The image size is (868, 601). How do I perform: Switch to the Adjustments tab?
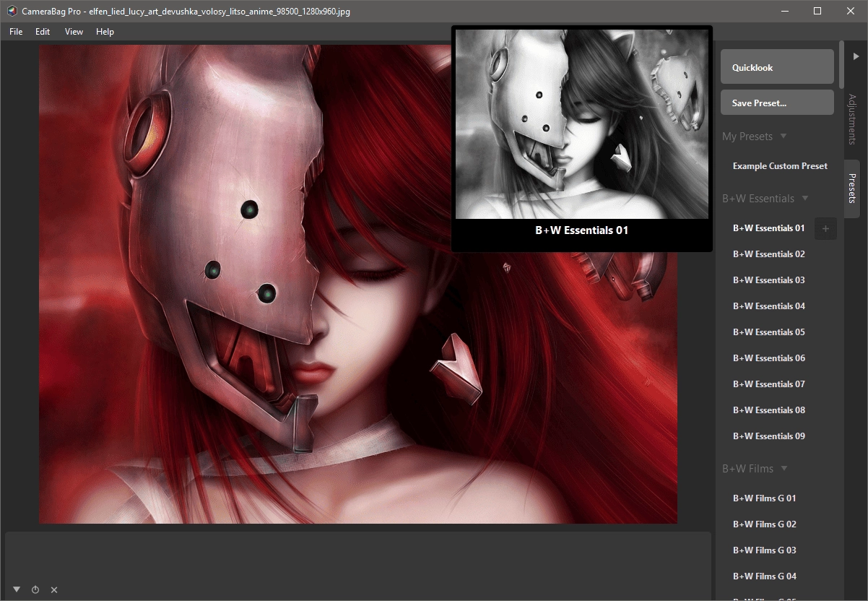pyautogui.click(x=852, y=119)
